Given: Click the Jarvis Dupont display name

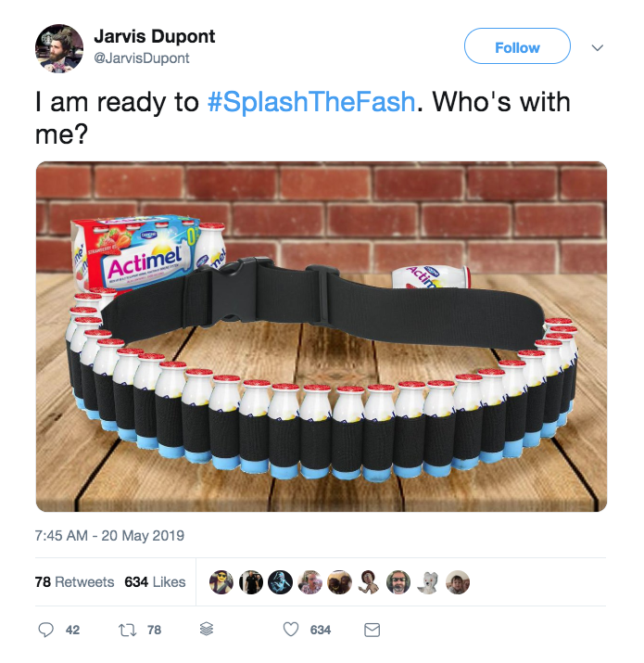Looking at the screenshot, I should click(x=155, y=37).
